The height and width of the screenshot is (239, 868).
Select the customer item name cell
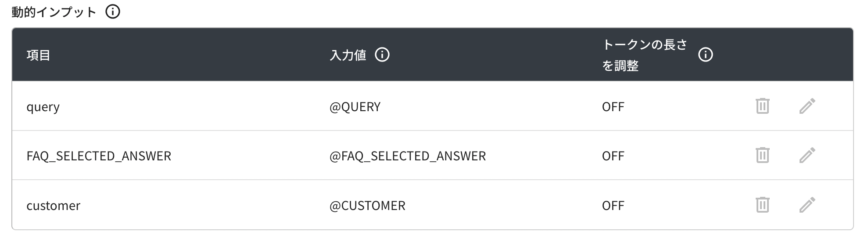coord(54,206)
